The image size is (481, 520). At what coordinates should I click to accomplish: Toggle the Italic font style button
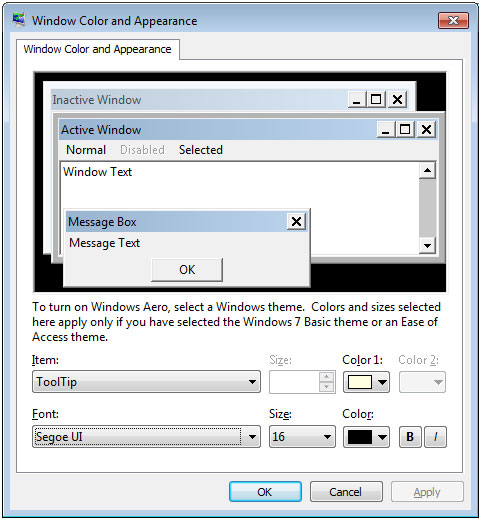coord(435,437)
